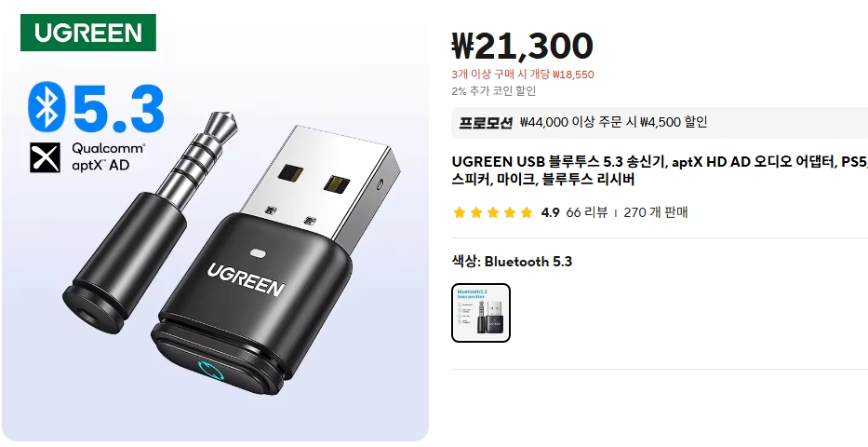This screenshot has width=868, height=447.
Task: Click the UGREEN USB 블루투스 5.3 product title
Action: [660, 170]
